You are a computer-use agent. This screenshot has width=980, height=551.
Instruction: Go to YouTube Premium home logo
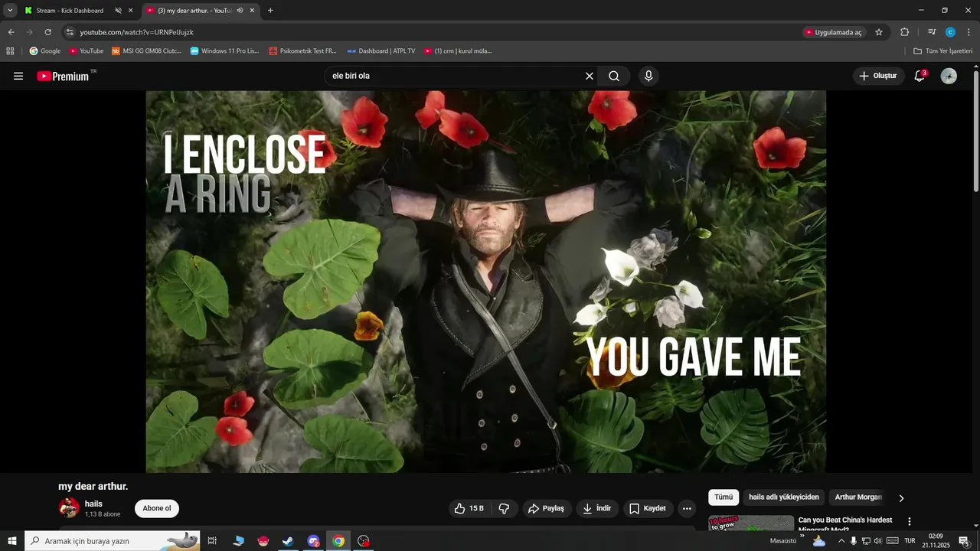[63, 76]
